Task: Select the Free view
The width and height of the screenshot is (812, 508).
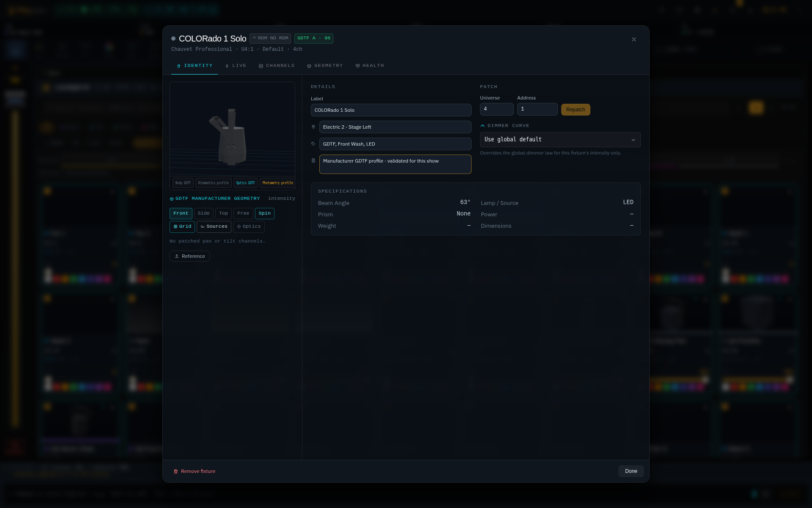Action: pos(243,213)
